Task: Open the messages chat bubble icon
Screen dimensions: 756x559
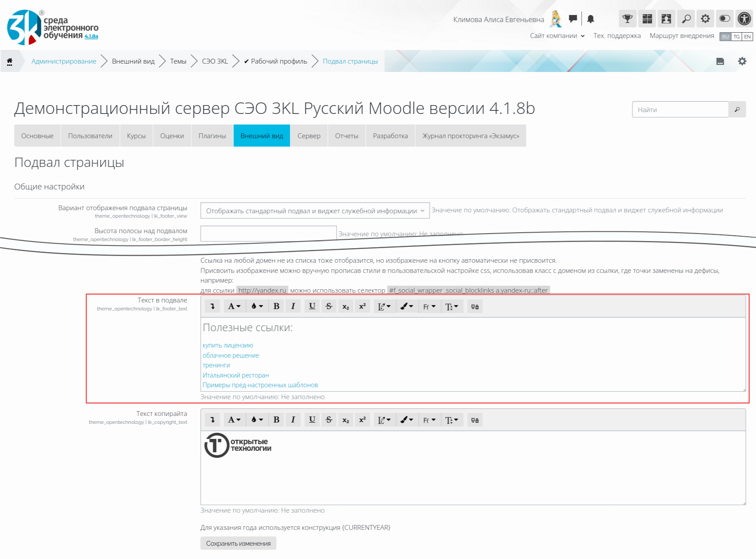Action: (573, 19)
